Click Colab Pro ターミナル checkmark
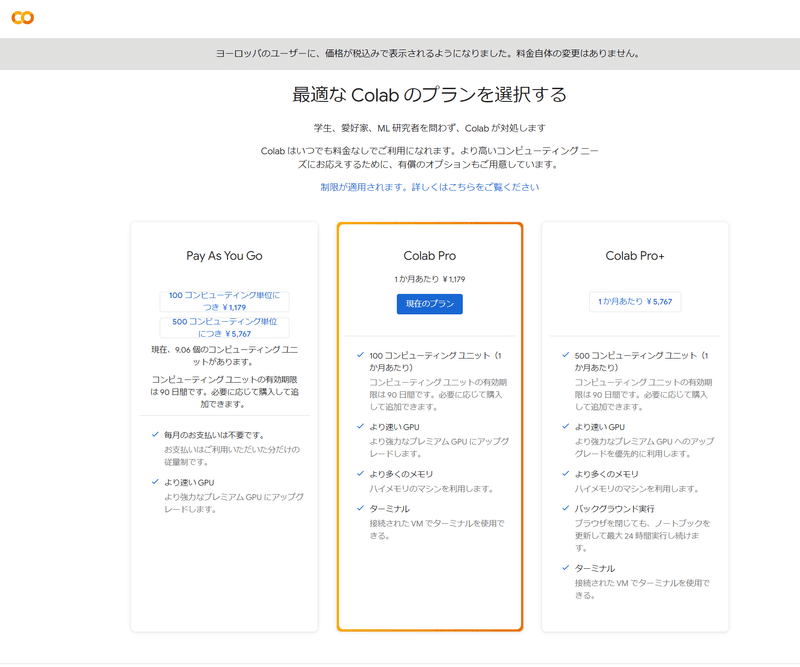The height and width of the screenshot is (667, 800). pyautogui.click(x=360, y=508)
